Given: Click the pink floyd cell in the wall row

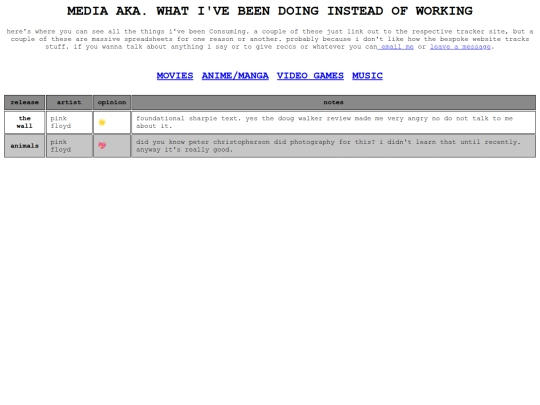Looking at the screenshot, I should pyautogui.click(x=69, y=122).
